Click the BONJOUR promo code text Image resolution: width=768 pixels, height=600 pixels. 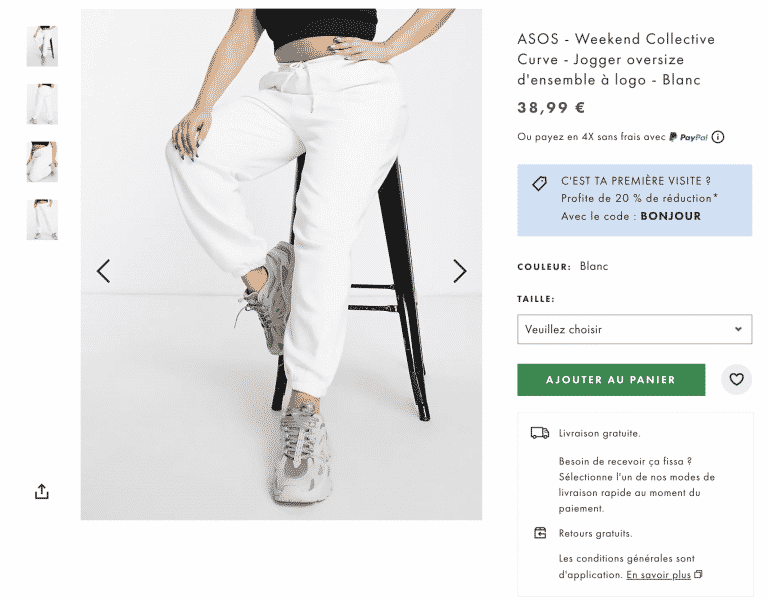click(x=670, y=216)
